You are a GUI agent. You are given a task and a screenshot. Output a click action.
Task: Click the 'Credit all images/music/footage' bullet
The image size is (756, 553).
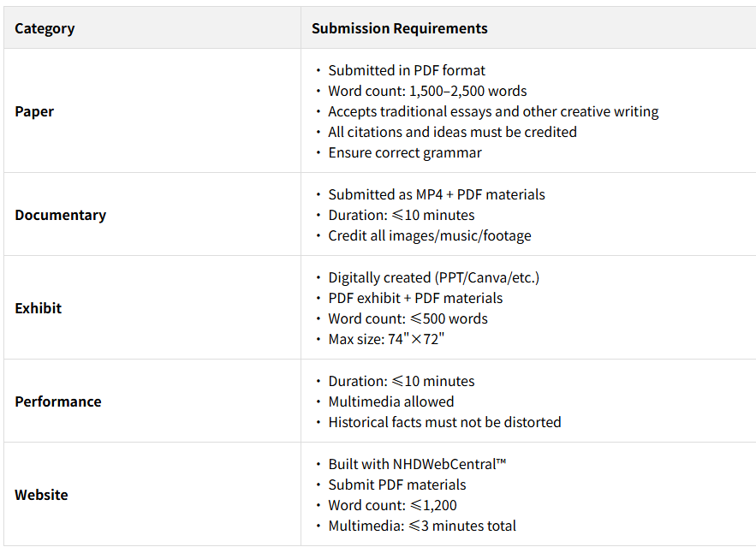pos(430,235)
